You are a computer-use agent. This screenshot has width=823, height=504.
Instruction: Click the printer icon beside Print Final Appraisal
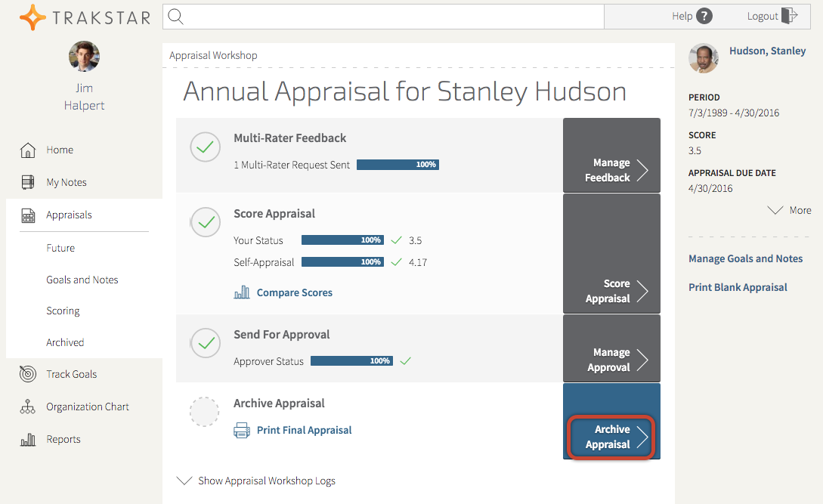[x=242, y=429]
